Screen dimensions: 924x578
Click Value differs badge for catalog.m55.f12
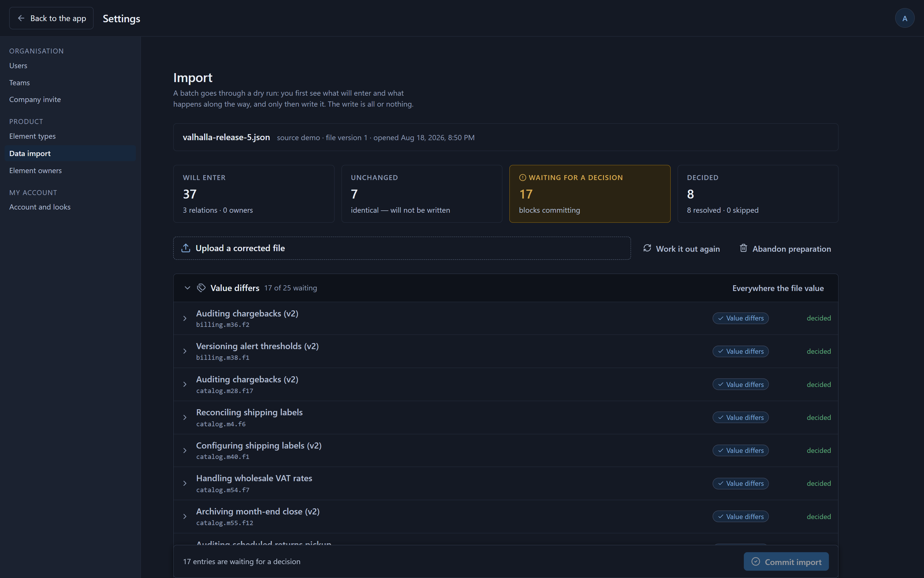pyautogui.click(x=740, y=516)
